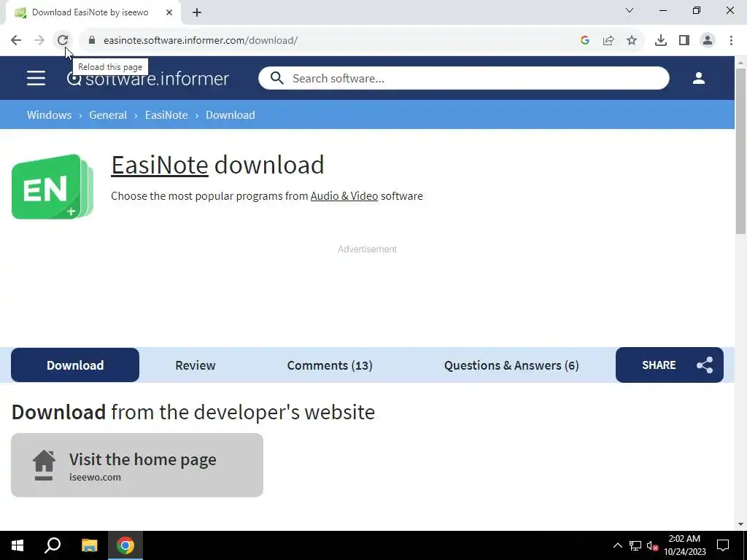Open the Windows notification center
Screen dimensions: 747x560
pos(723,545)
